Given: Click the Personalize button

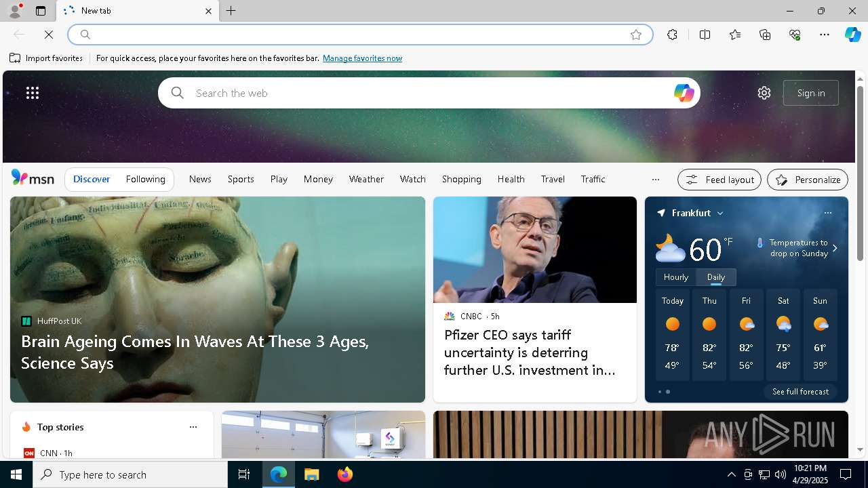Looking at the screenshot, I should (x=808, y=180).
